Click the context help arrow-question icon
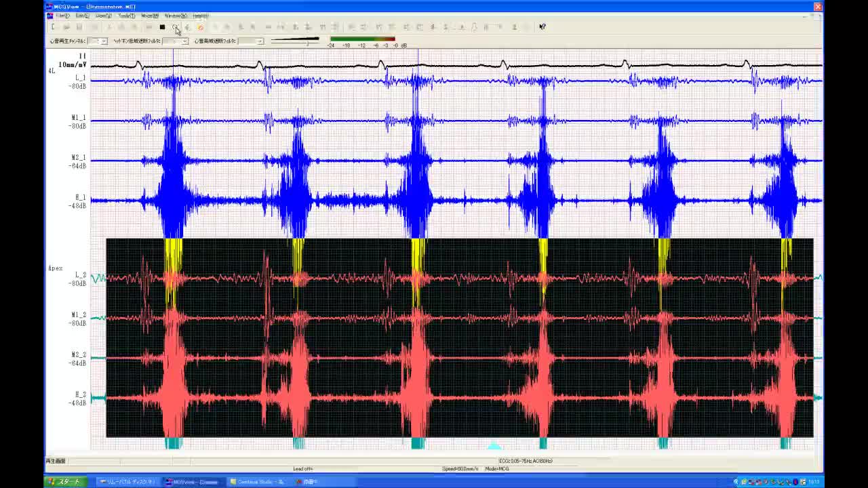The image size is (868, 488). click(542, 27)
